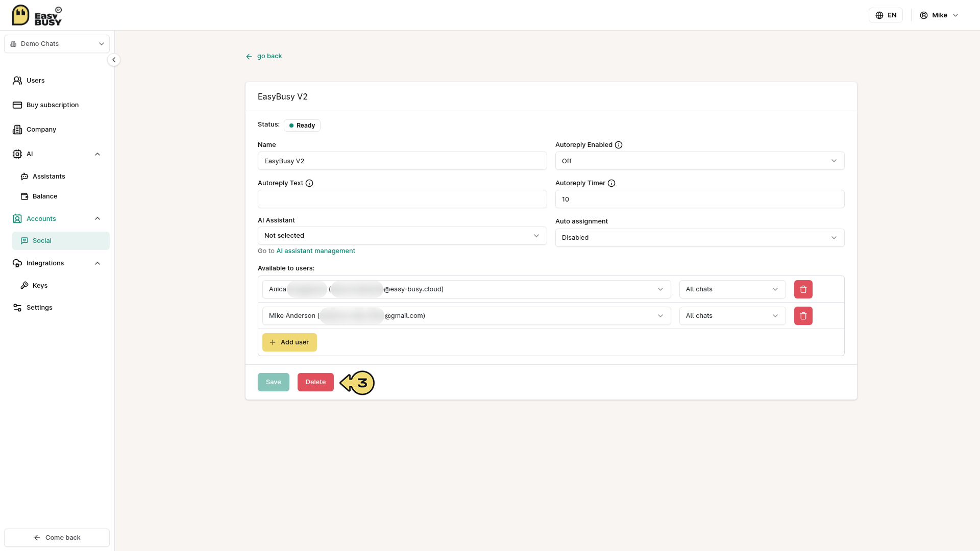Viewport: 980px width, 551px height.
Task: Collapse the Integrations menu section
Action: click(x=97, y=263)
